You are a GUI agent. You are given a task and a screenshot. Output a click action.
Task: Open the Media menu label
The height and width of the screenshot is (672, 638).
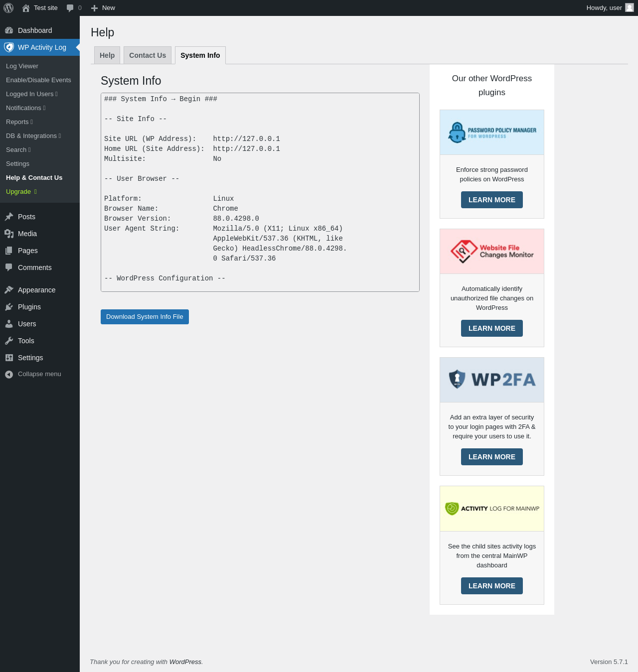(x=27, y=234)
